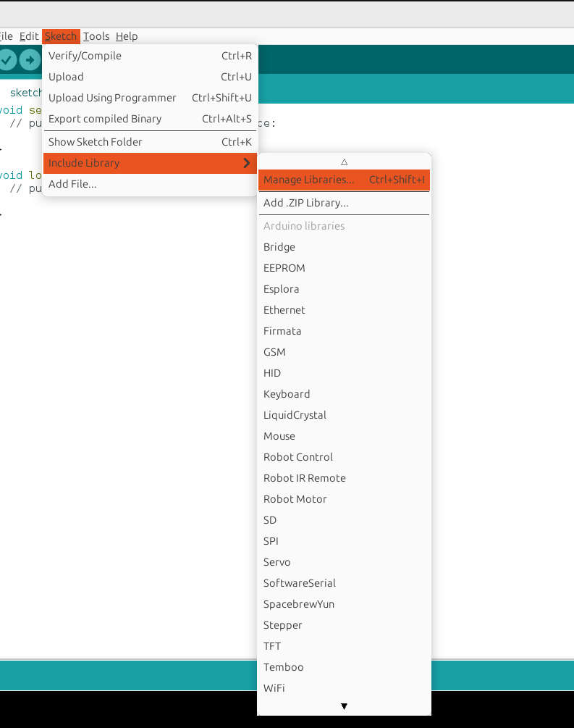This screenshot has width=574, height=728.
Task: Include the WiFi library
Action: [x=344, y=688]
